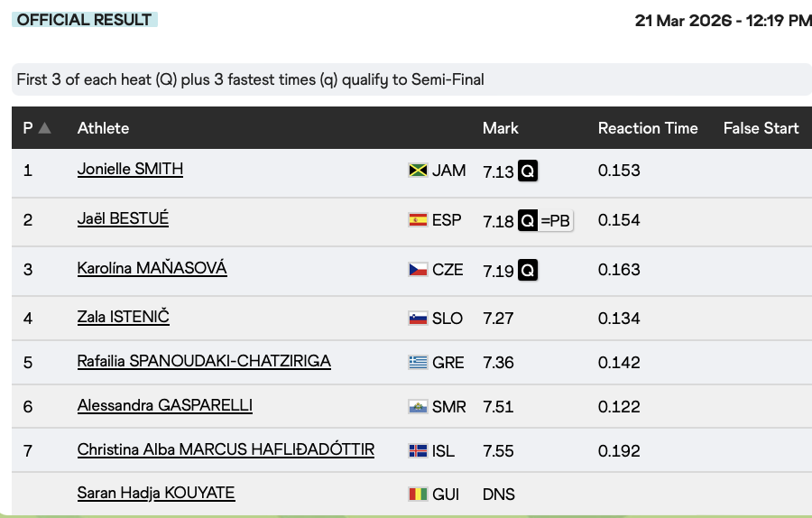Image resolution: width=812 pixels, height=518 pixels.
Task: Open Jaël BESTUÉ athlete profile
Action: (x=123, y=218)
